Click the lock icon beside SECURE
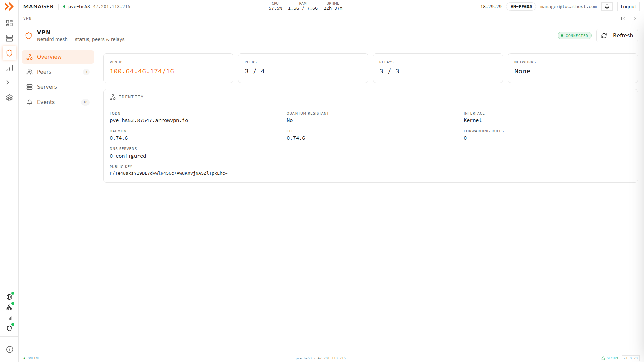644x362 pixels. 603,358
